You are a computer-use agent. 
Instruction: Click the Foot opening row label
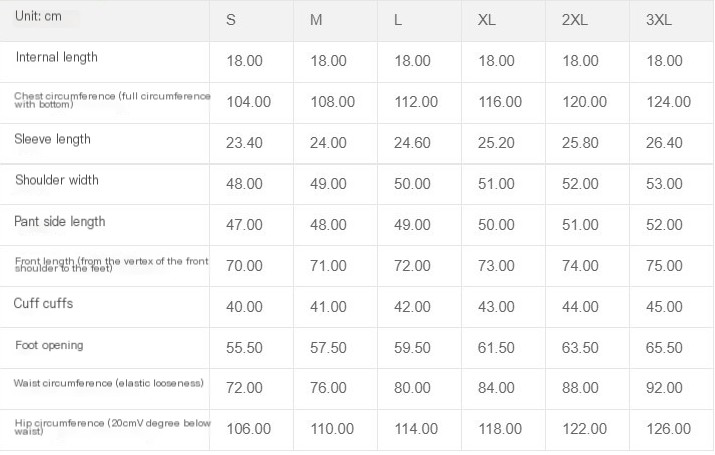[49, 345]
